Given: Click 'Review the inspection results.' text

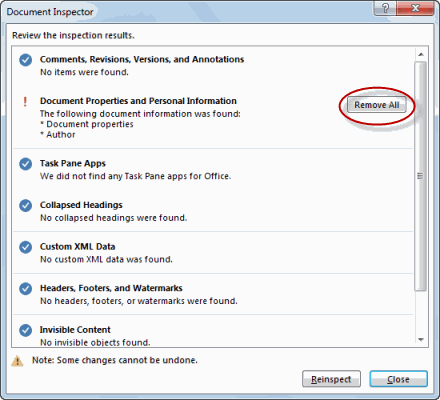Looking at the screenshot, I should [73, 35].
